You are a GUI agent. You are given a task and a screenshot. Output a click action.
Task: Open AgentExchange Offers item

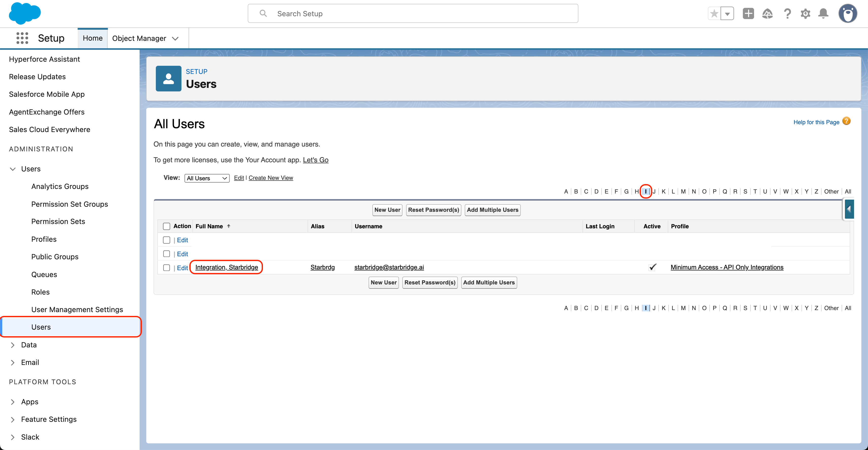pyautogui.click(x=47, y=112)
